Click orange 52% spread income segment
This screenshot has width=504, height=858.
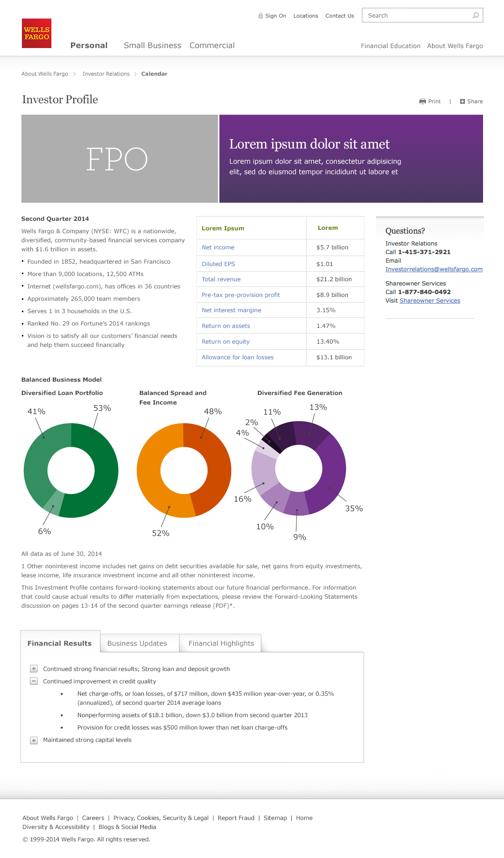point(148,471)
